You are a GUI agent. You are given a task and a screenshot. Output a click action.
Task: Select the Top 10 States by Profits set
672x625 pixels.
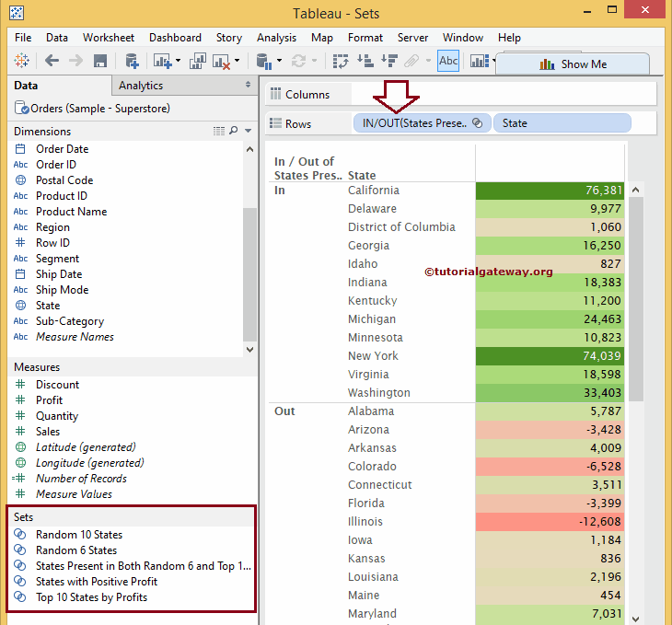point(91,597)
